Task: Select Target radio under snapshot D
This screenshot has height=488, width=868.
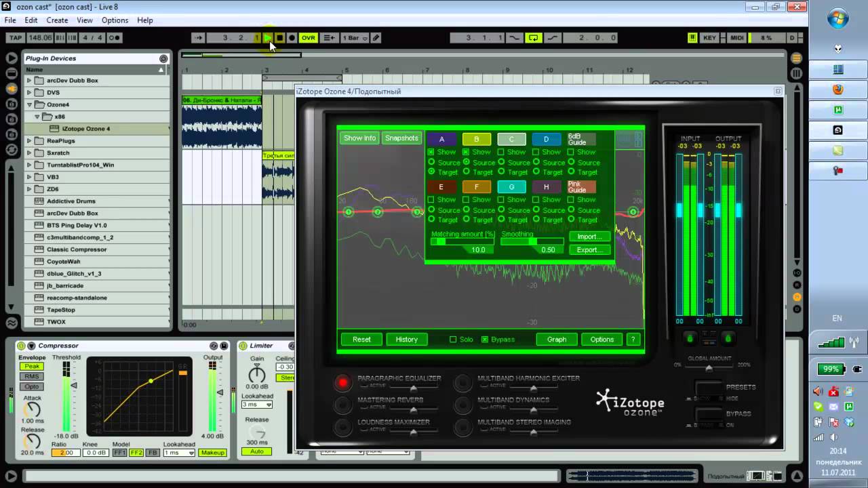Action: point(536,172)
